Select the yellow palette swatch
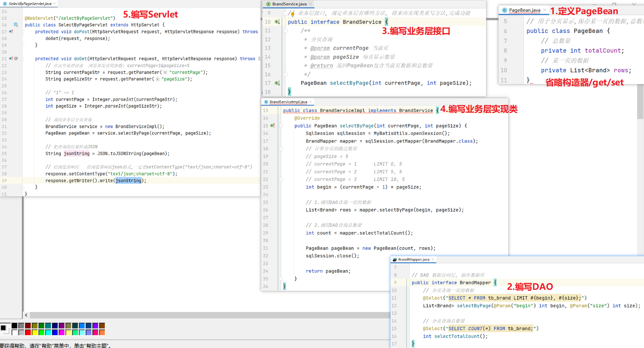This screenshot has height=348, width=644. [x=35, y=332]
